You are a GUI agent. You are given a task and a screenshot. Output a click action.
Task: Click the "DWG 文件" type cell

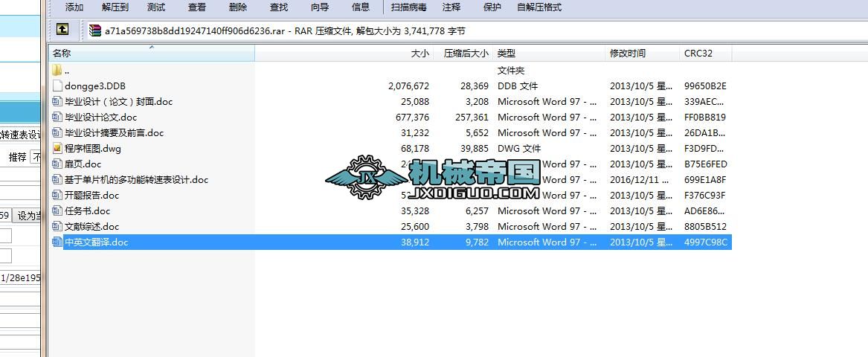pyautogui.click(x=518, y=148)
